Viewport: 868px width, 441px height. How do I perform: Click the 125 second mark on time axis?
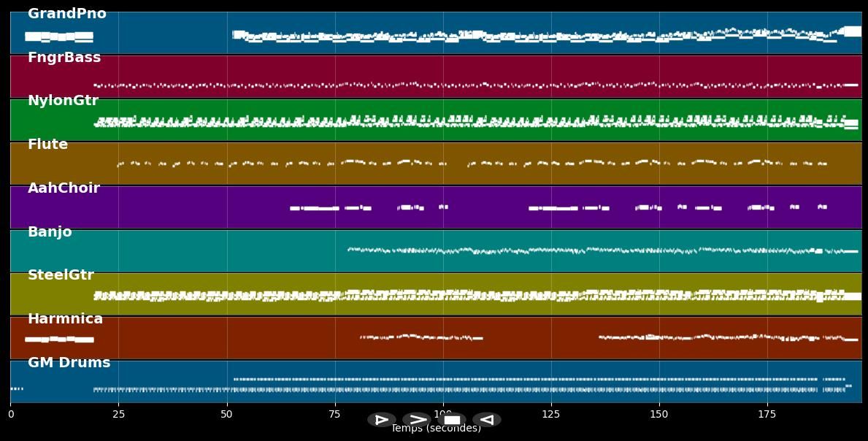click(550, 414)
